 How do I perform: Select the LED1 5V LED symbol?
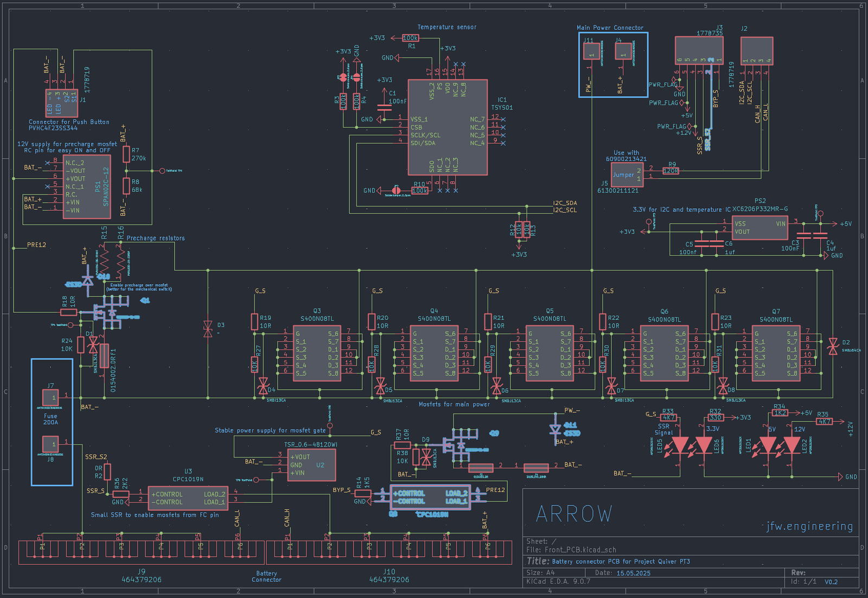[x=768, y=446]
